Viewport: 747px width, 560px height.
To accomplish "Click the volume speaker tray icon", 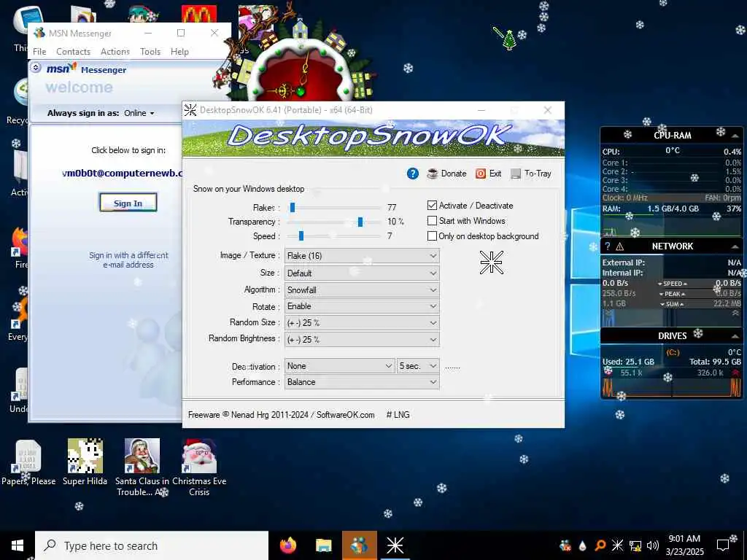I will (653, 545).
